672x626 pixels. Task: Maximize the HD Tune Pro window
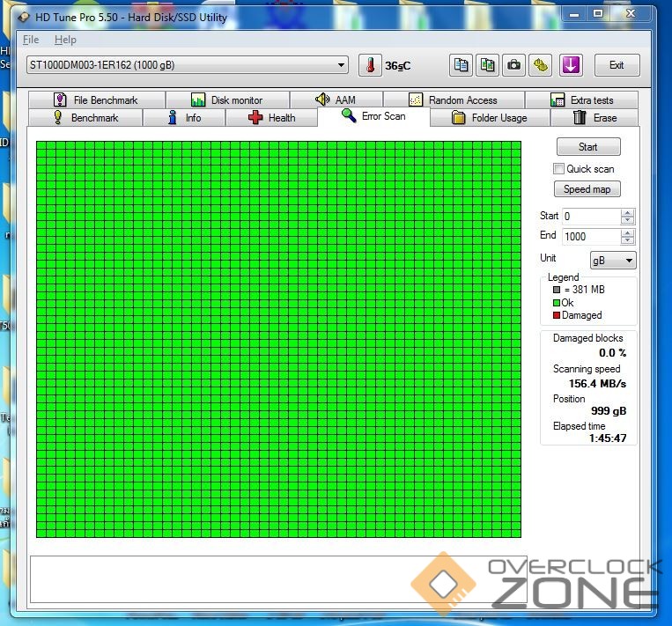598,15
